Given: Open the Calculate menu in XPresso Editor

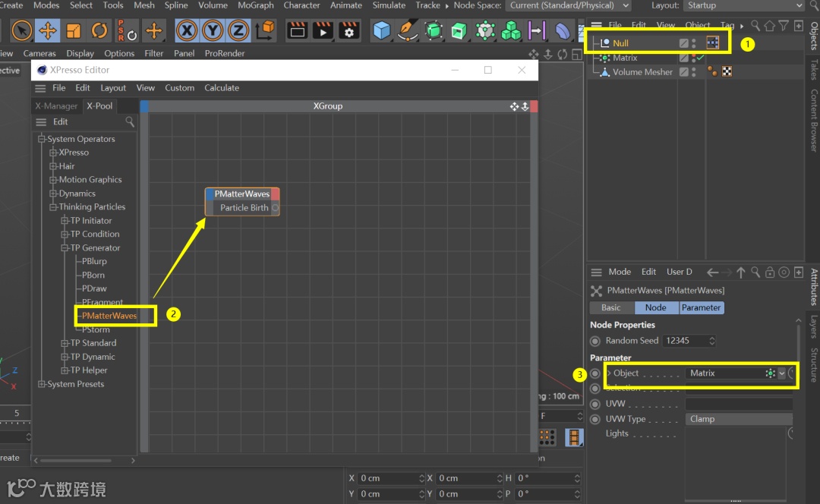Looking at the screenshot, I should coord(221,88).
